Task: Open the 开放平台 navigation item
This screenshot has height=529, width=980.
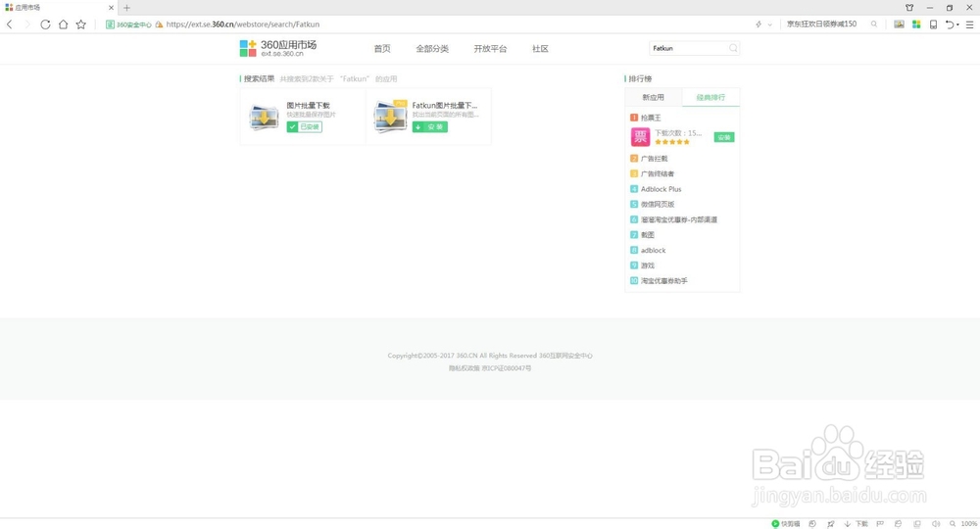Action: tap(490, 48)
